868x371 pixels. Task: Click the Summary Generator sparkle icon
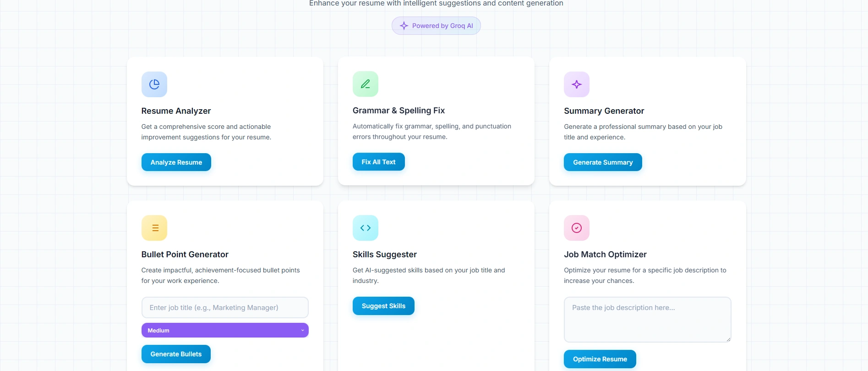576,84
